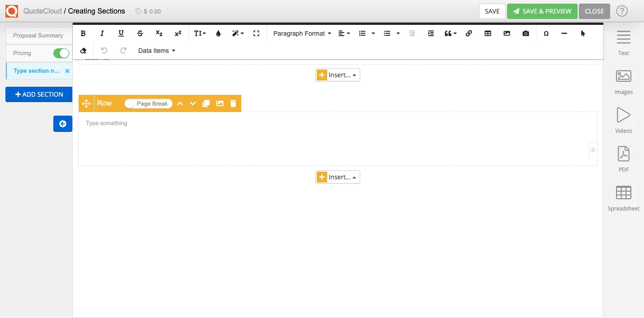
Task: Insert a table using the toolbar icon
Action: 488,33
